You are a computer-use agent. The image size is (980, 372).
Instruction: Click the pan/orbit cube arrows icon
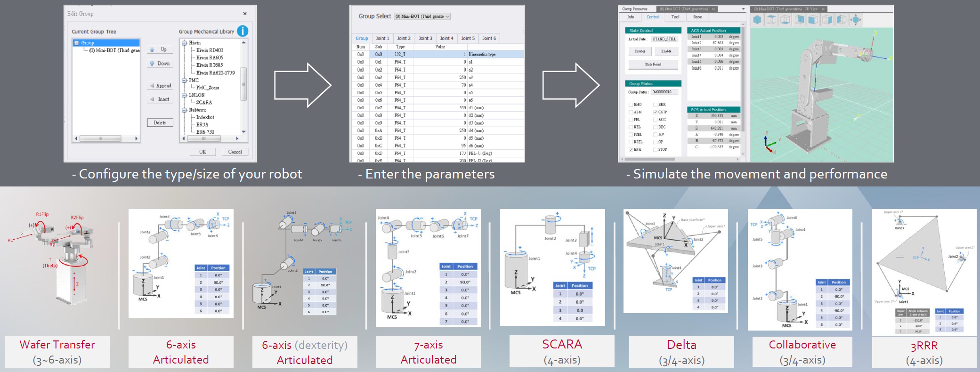(856, 20)
